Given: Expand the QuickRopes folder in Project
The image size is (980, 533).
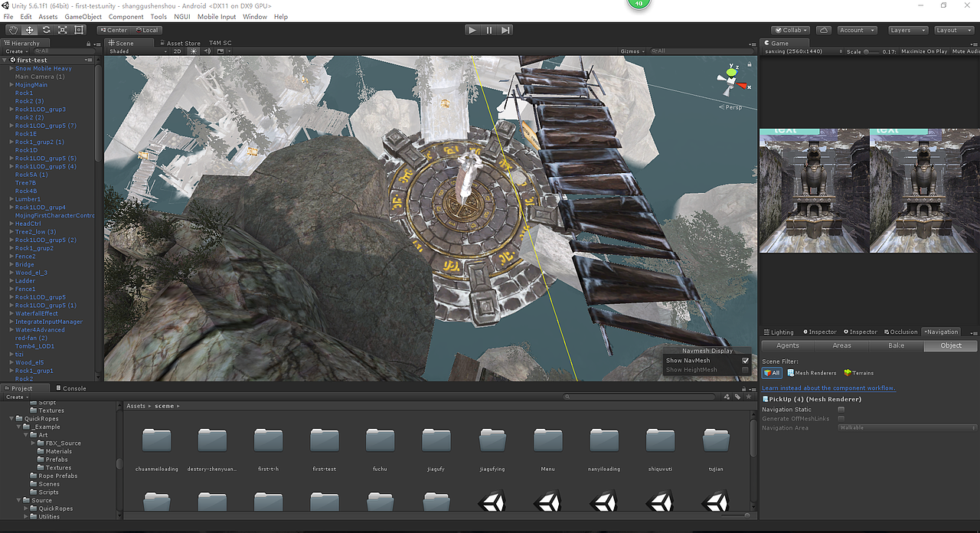Looking at the screenshot, I should pos(11,419).
